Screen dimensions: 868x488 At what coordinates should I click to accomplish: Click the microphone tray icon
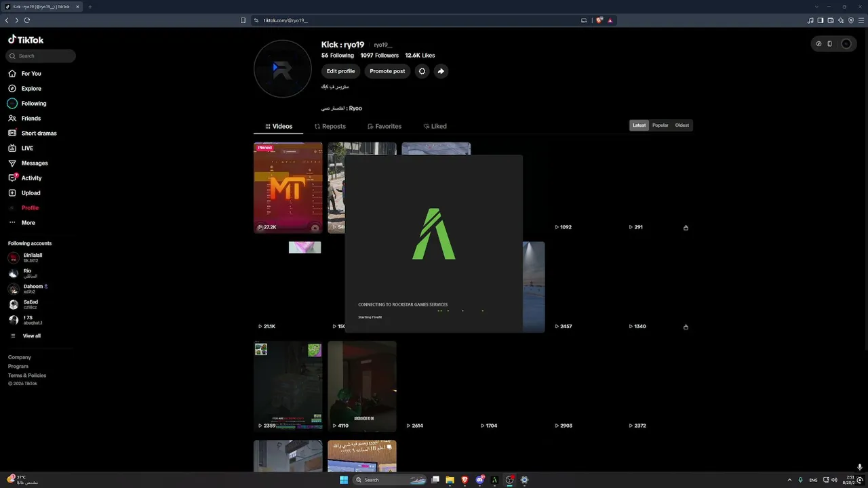801,480
